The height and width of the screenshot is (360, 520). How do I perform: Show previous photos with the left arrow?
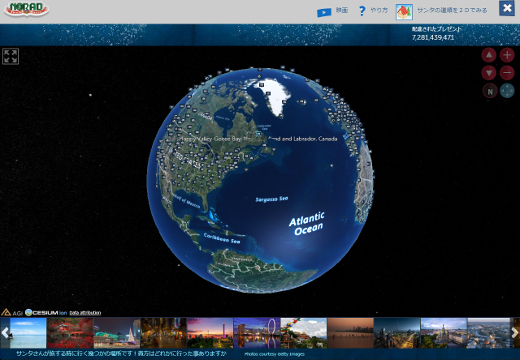tap(5, 333)
